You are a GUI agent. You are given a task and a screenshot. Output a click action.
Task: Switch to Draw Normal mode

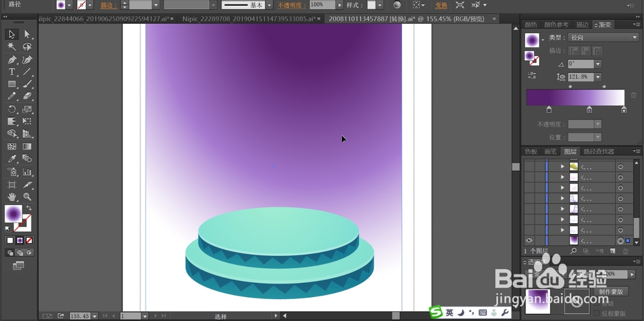click(x=10, y=253)
